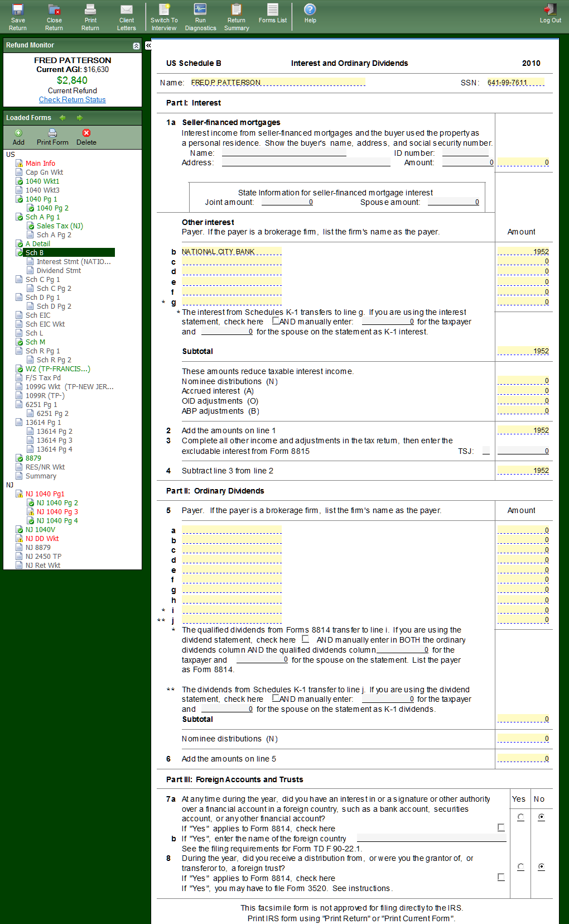Open Client Letters from the toolbar

coord(127,17)
